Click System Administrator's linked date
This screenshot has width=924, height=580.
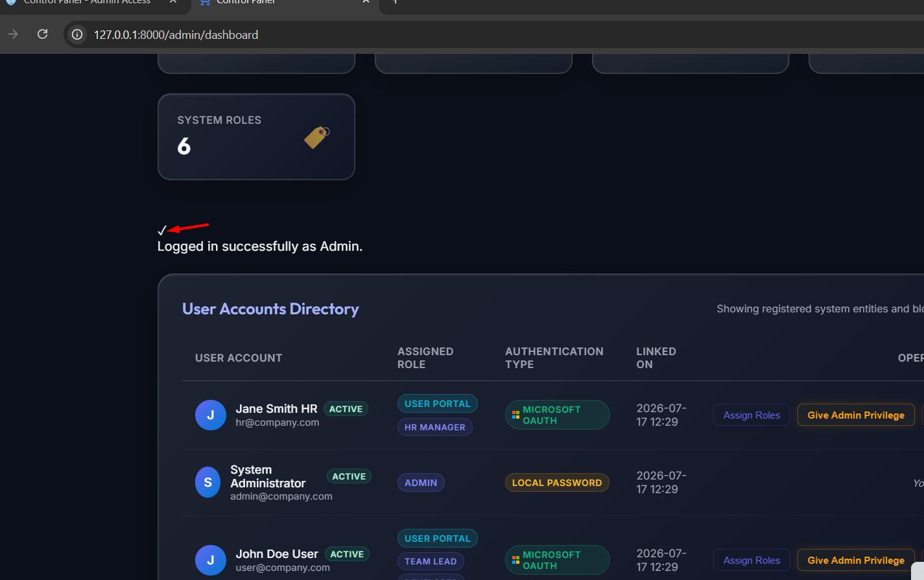coord(661,482)
